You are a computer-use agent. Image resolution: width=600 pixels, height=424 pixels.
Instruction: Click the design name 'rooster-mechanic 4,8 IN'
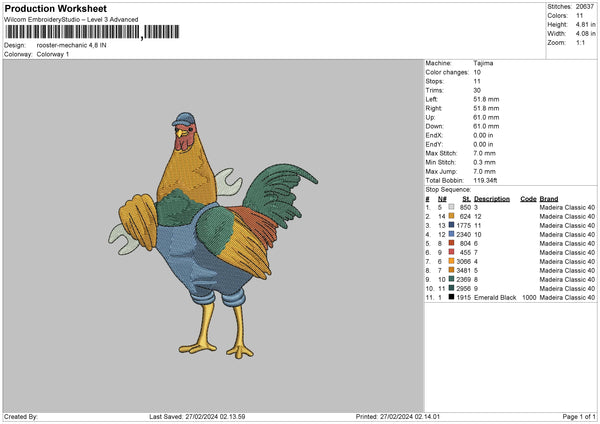click(72, 45)
